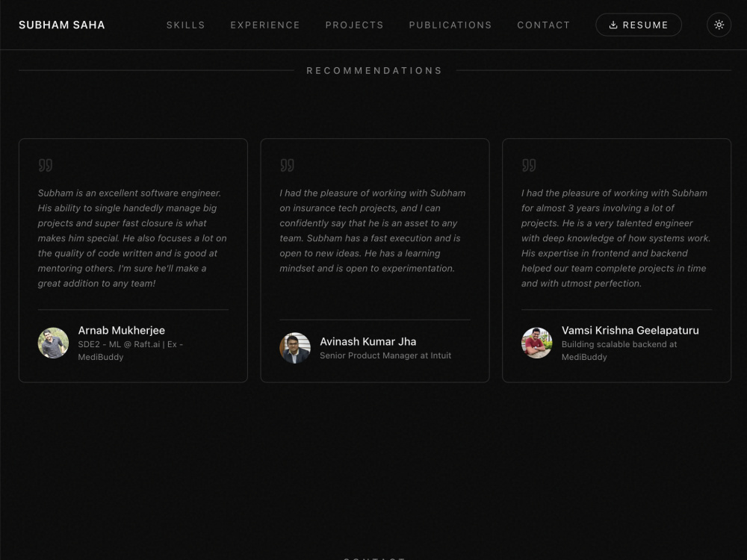Image resolution: width=747 pixels, height=560 pixels.
Task: Toggle the light/dark theme sun icon
Action: point(719,25)
